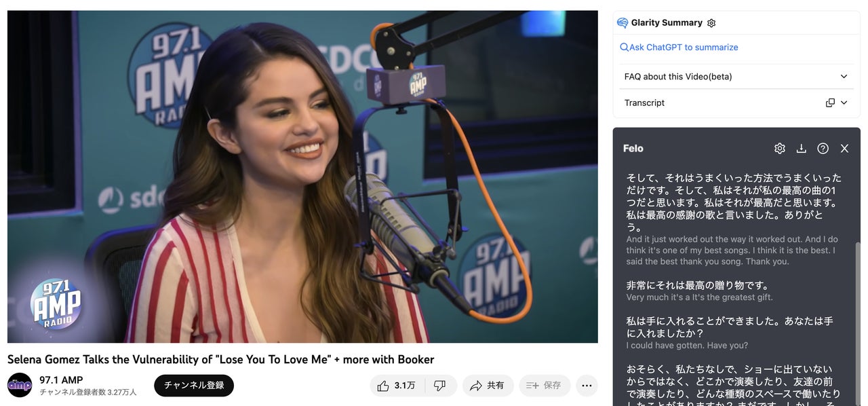The image size is (868, 406).
Task: Click the チャンネル登録者数 3.27万人 text
Action: click(x=88, y=392)
